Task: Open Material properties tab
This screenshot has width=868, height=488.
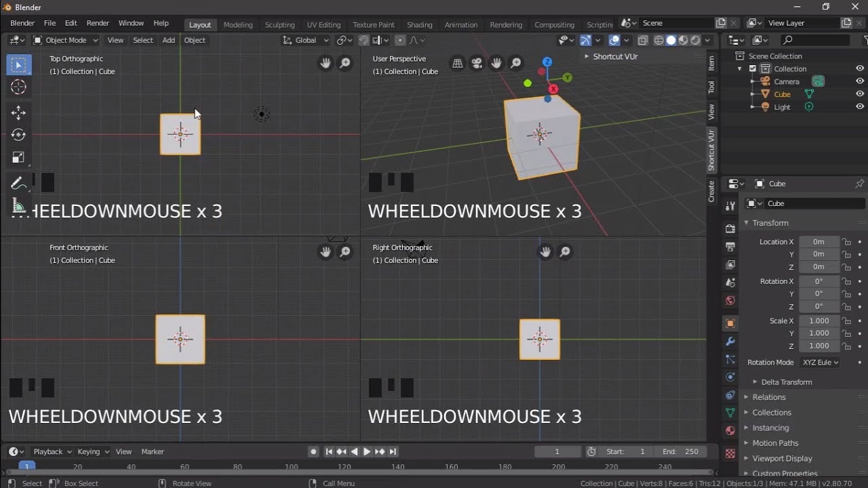Action: click(730, 430)
